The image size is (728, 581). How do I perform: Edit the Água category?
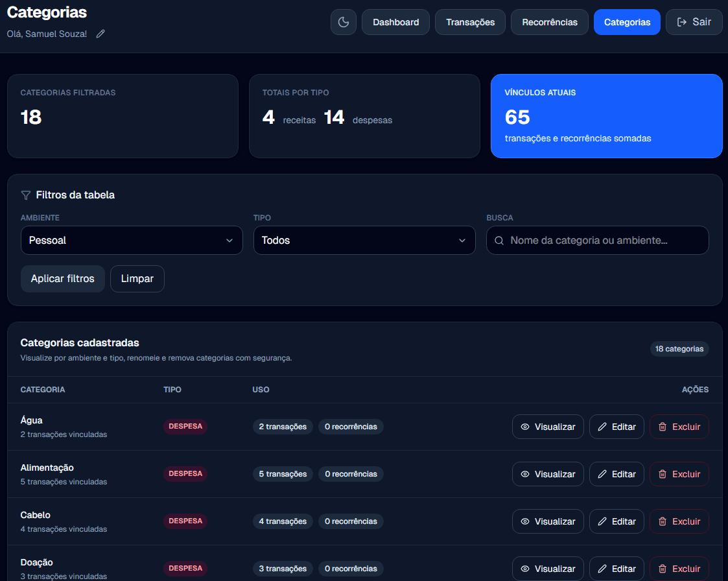point(616,426)
